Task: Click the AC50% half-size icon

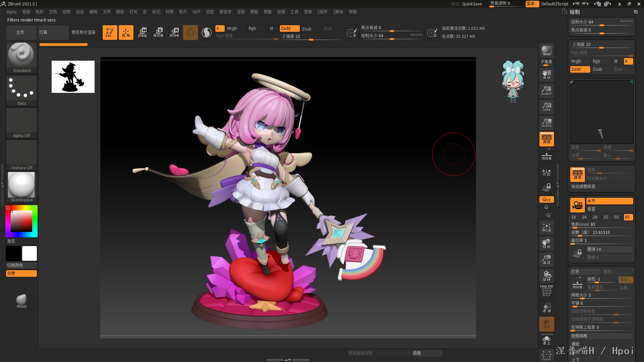Action: pos(546,123)
